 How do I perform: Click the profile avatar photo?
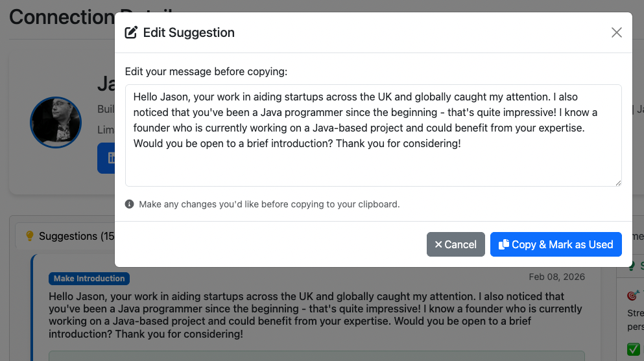55,122
